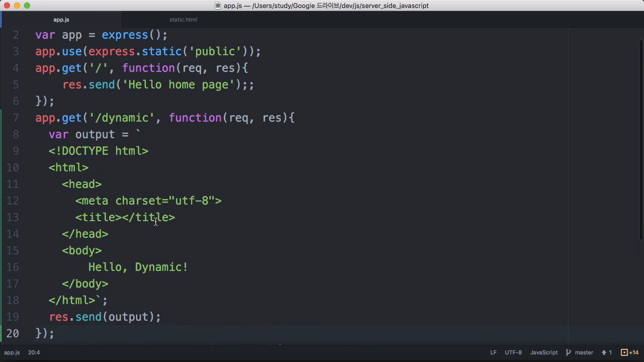Click the word 'function' on line 4
The image size is (644, 362).
pos(148,68)
